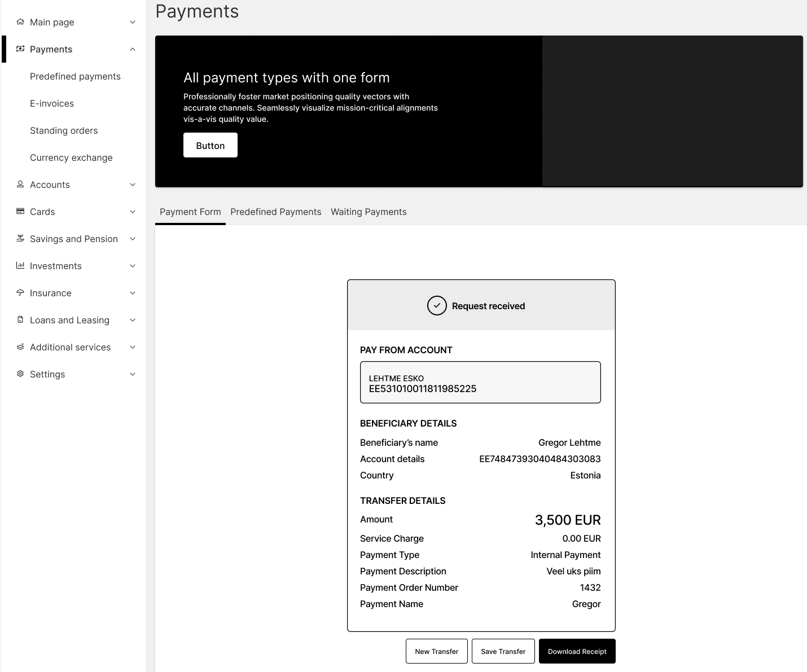Click the Settings menu label
Viewport: 807px width, 672px height.
pyautogui.click(x=47, y=374)
